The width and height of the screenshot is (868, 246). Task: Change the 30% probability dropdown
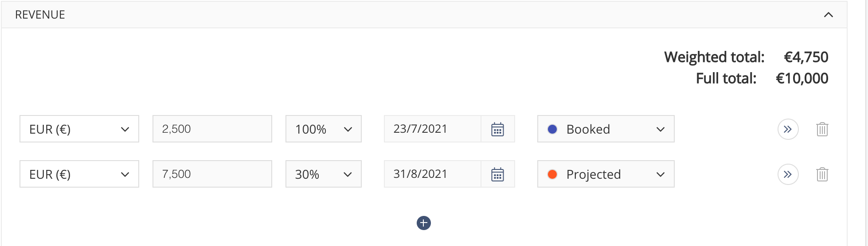(324, 174)
